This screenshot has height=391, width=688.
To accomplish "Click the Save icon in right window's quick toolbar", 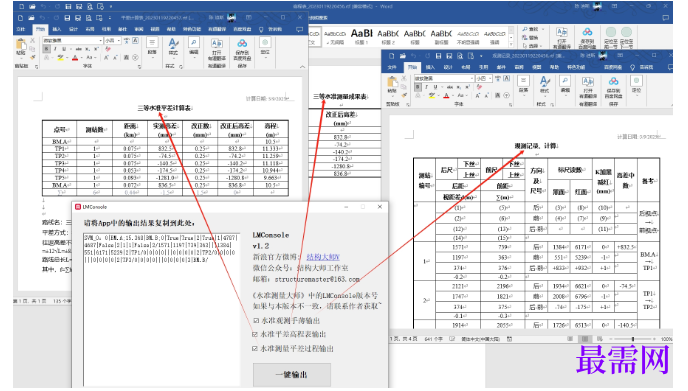I will tap(438, 56).
